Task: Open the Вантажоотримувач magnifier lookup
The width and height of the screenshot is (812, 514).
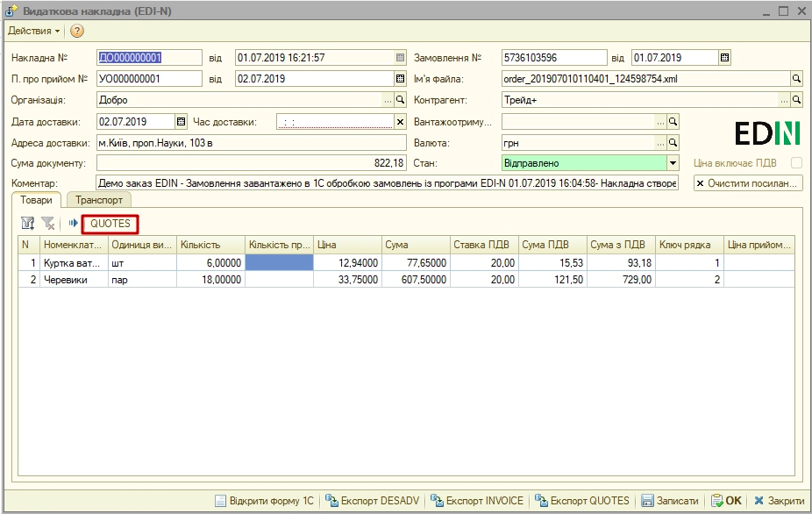Action: [x=673, y=122]
